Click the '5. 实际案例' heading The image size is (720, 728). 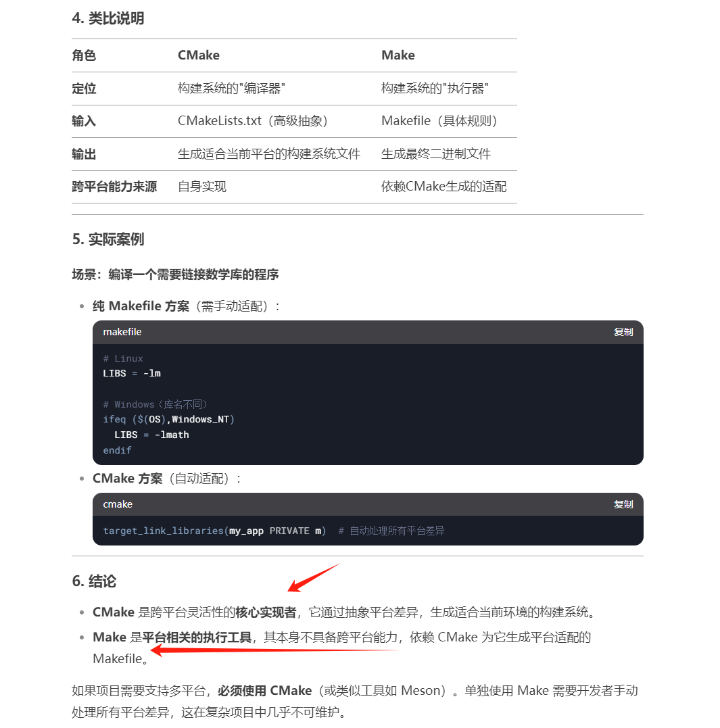pos(107,239)
